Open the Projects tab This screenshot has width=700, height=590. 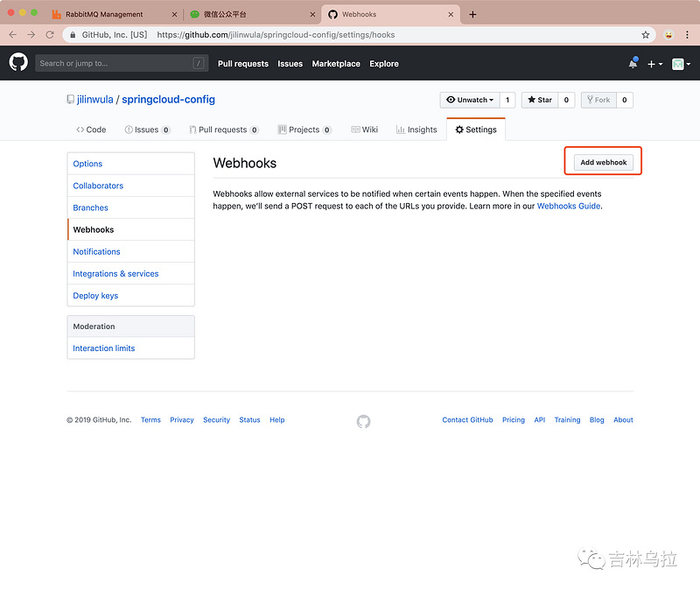pos(304,130)
